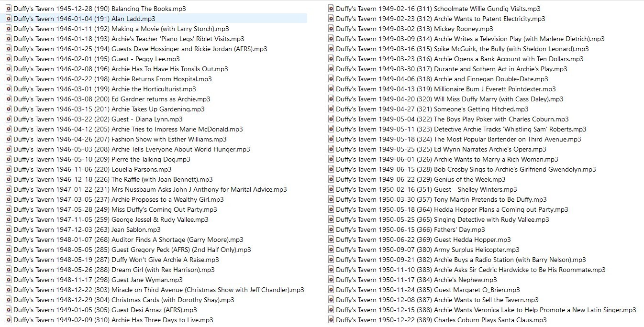
Task: Click the file icon for Archie and Finnegan Double-Date
Action: [x=331, y=79]
